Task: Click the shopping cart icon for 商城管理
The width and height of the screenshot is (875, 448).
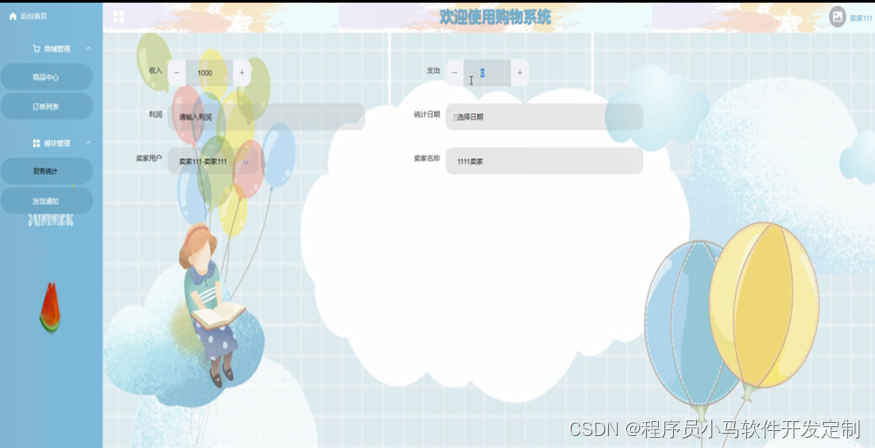Action: coord(36,49)
